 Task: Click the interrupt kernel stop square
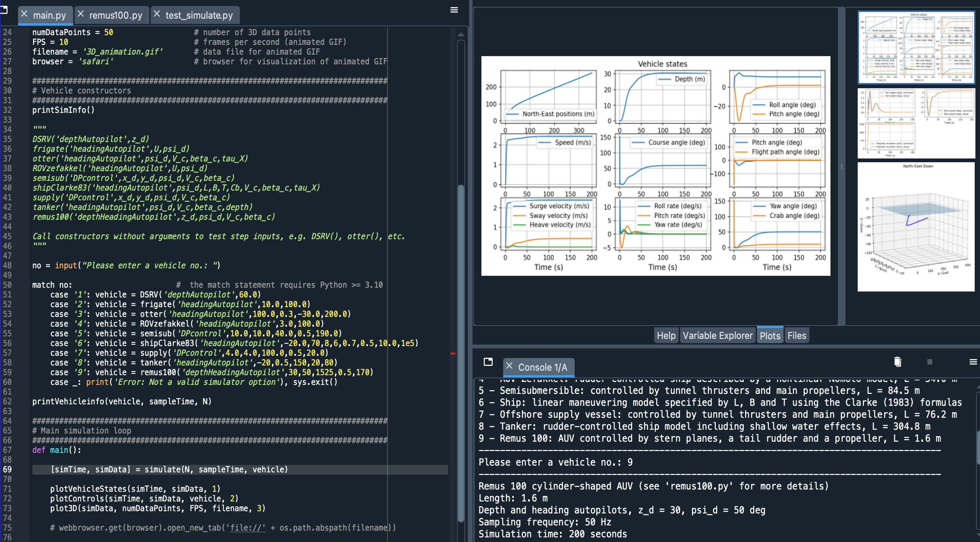tap(930, 362)
